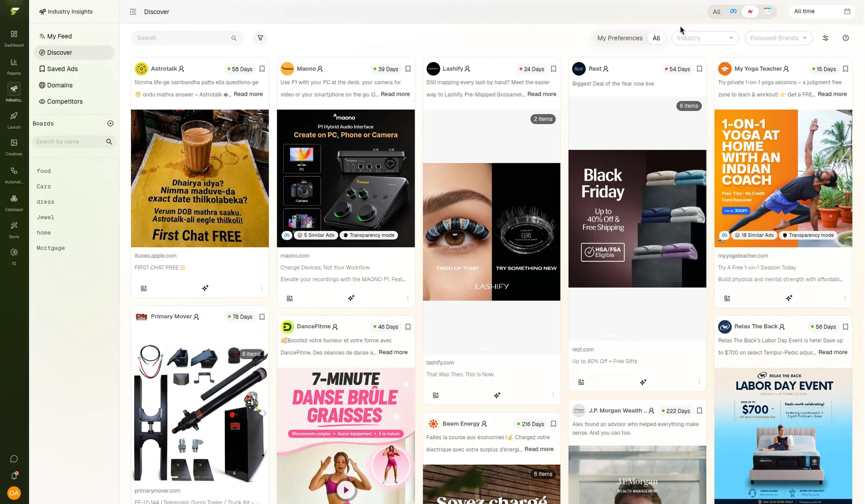This screenshot has height=504, width=865.
Task: Expand My Yoga Teacher Read more
Action: [x=832, y=94]
